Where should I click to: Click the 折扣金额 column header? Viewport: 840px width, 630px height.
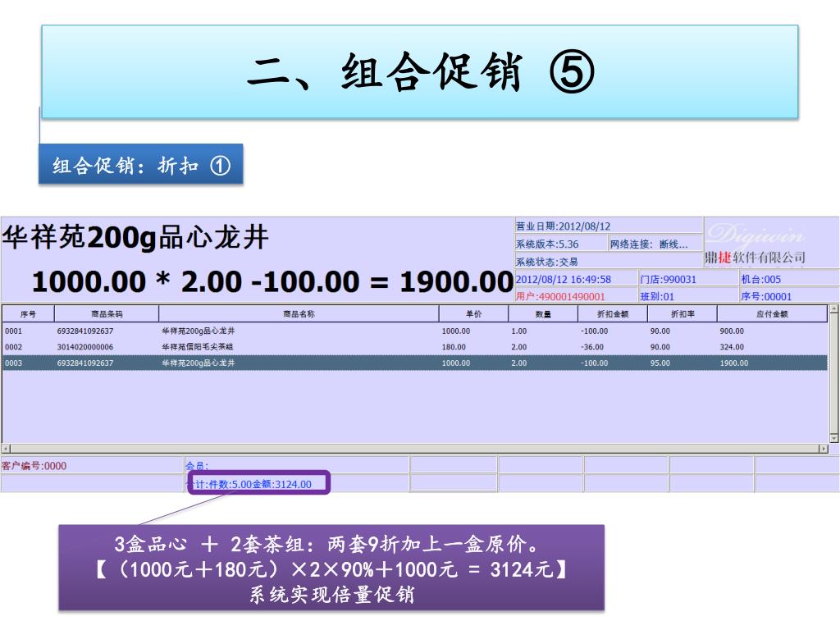click(613, 314)
